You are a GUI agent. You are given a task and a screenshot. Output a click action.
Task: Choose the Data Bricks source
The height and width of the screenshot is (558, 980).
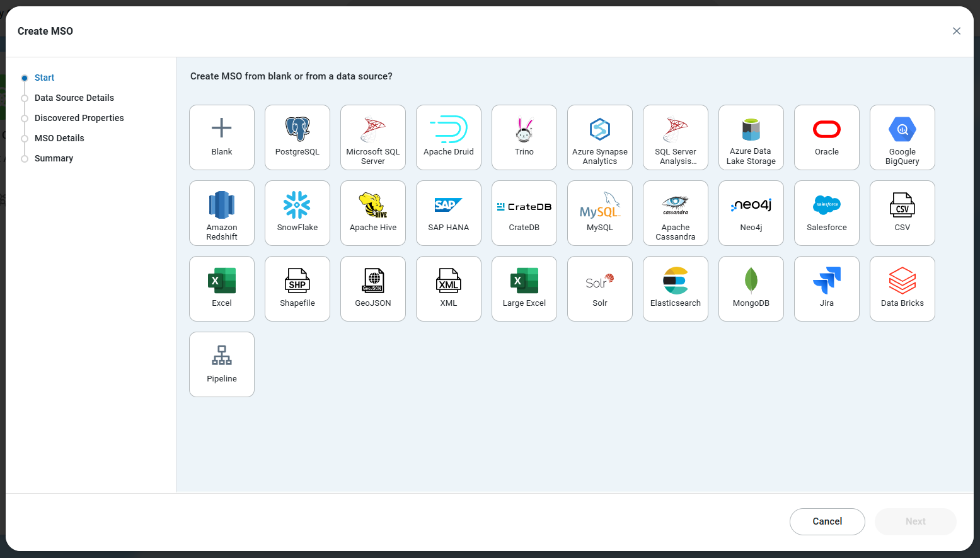pos(902,289)
